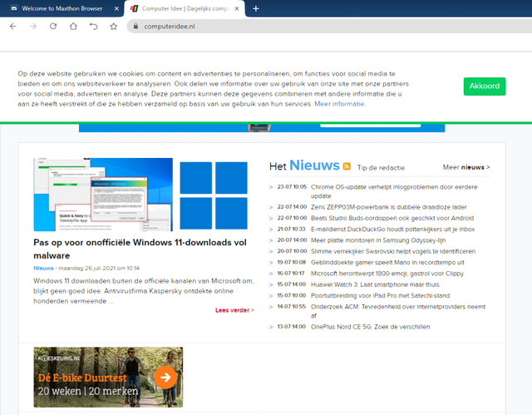Open the Meer informatie cookie link
Screen dimensions: 532x415
pos(340,104)
